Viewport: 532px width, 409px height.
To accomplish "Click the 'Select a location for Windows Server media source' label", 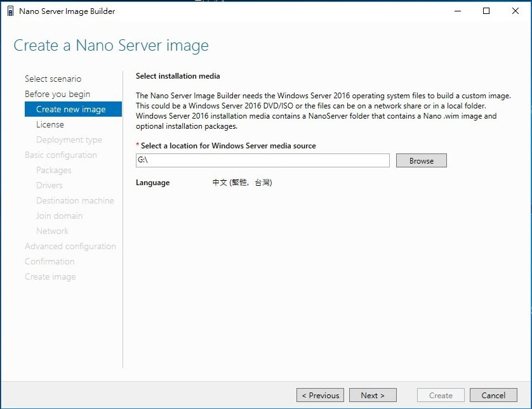I will pyautogui.click(x=229, y=146).
